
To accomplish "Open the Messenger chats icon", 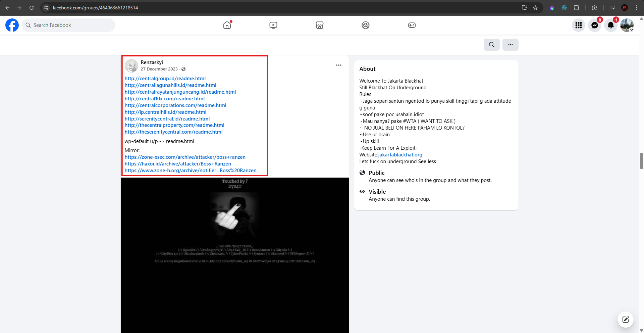I will click(x=595, y=25).
